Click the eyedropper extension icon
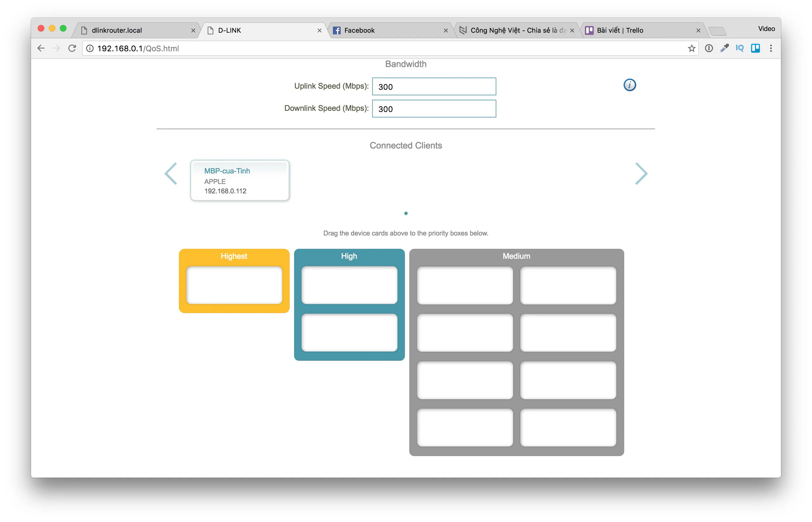 pos(724,48)
